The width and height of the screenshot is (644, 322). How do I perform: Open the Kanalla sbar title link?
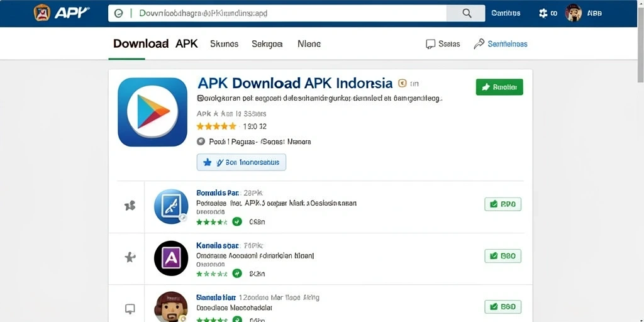coord(218,245)
